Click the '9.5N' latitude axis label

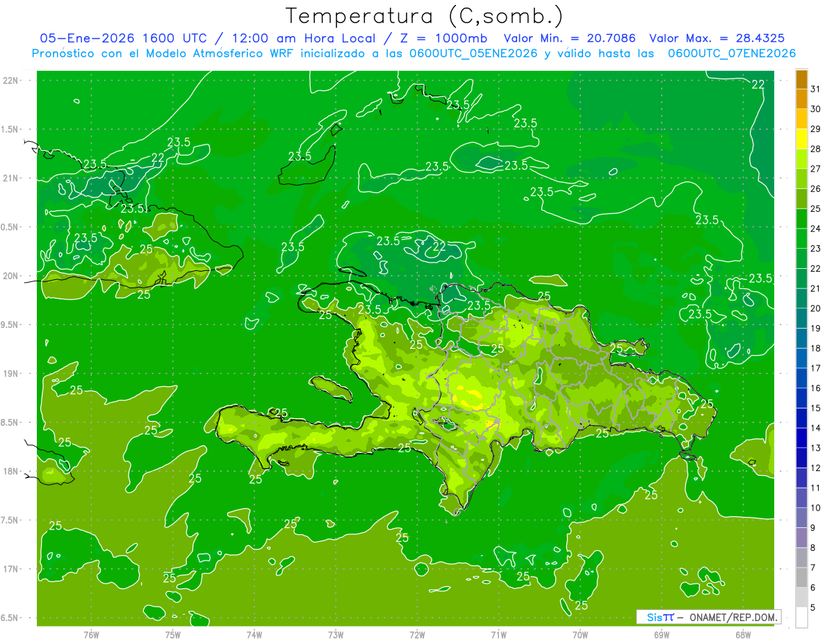point(10,325)
